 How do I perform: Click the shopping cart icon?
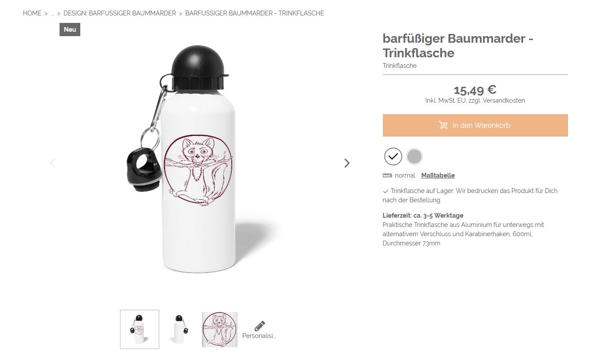(443, 125)
